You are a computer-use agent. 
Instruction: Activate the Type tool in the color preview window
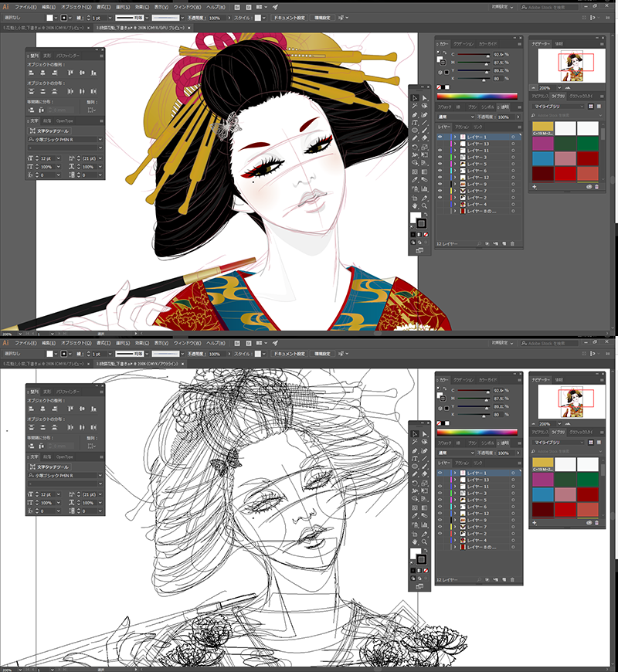[x=414, y=123]
